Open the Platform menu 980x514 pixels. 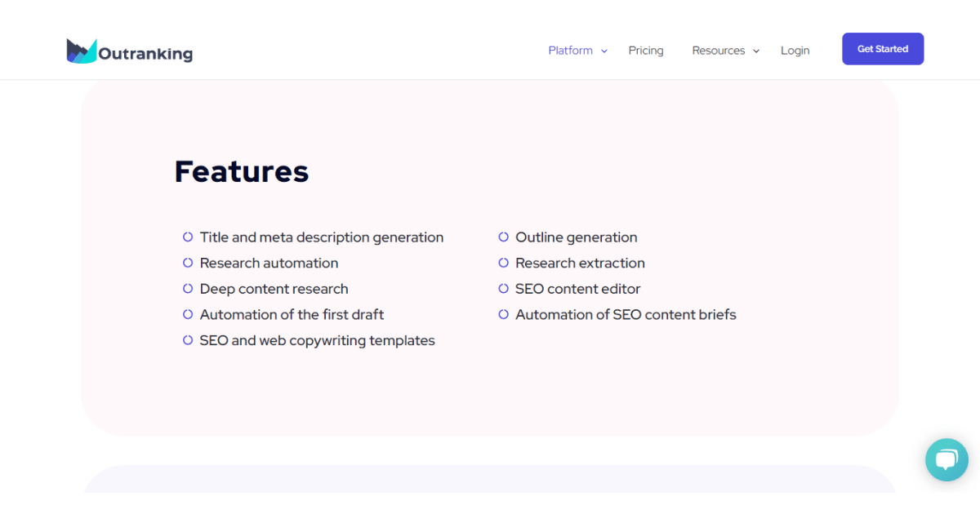point(570,51)
